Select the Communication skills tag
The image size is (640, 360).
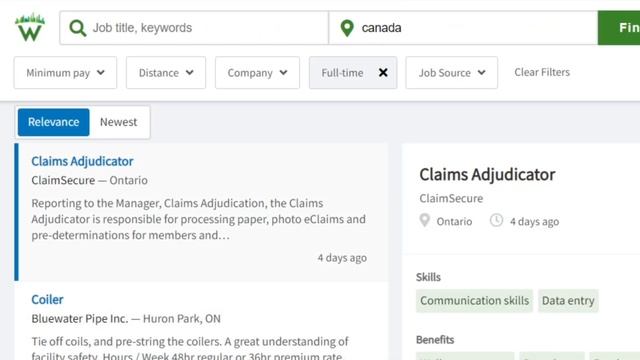(474, 301)
